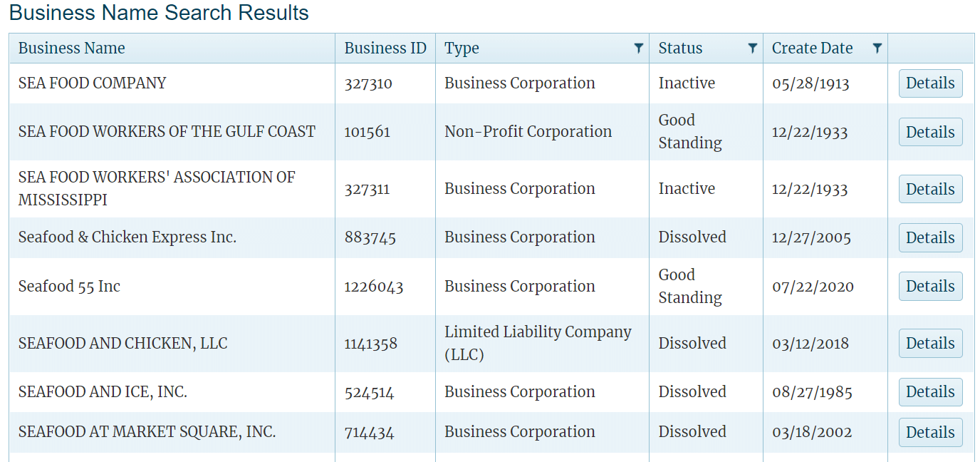Screen dimensions: 980x462
Task: Show Details for Seafood & Chicken Express
Action: click(x=930, y=237)
